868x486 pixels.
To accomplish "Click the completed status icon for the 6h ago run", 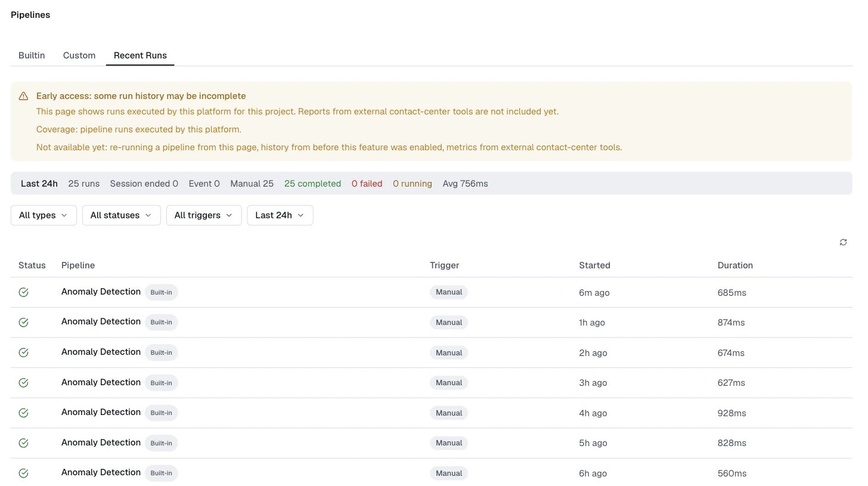I will point(24,473).
